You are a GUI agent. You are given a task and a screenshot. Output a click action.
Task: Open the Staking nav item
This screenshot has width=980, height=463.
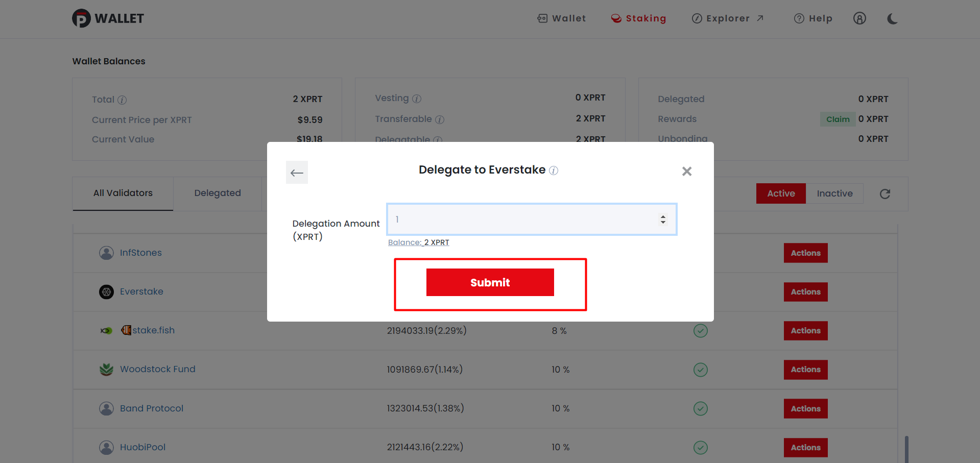[x=638, y=18]
